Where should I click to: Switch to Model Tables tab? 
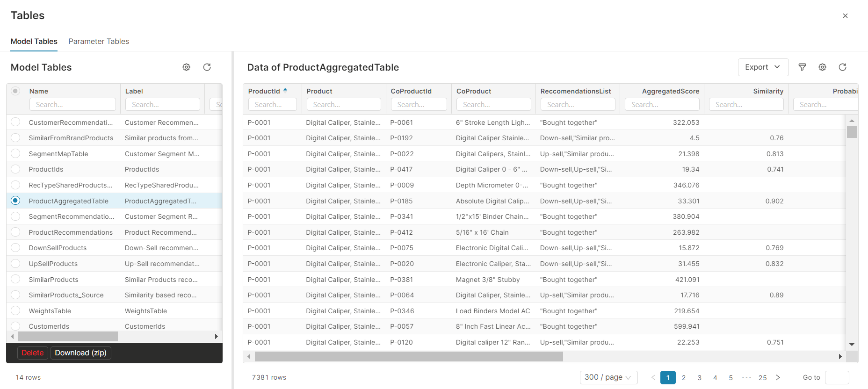pyautogui.click(x=34, y=41)
